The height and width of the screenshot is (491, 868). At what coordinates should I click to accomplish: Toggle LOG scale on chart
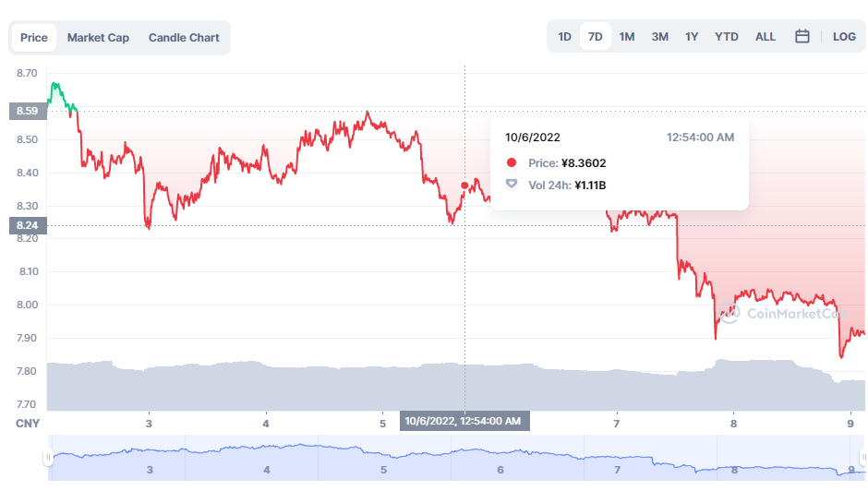point(844,37)
